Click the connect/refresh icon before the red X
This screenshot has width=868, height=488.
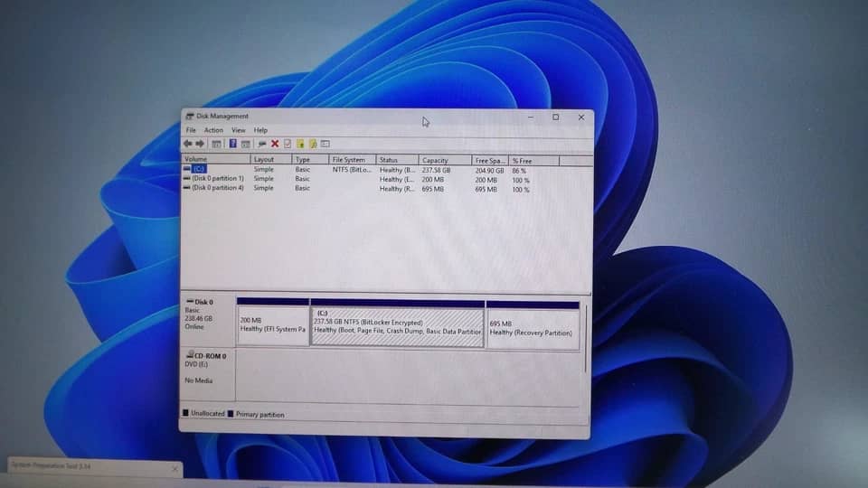tap(262, 144)
